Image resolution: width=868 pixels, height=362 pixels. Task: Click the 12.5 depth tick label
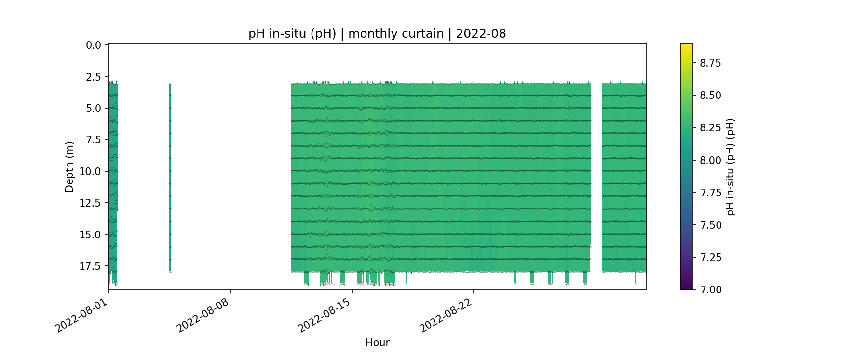point(90,203)
